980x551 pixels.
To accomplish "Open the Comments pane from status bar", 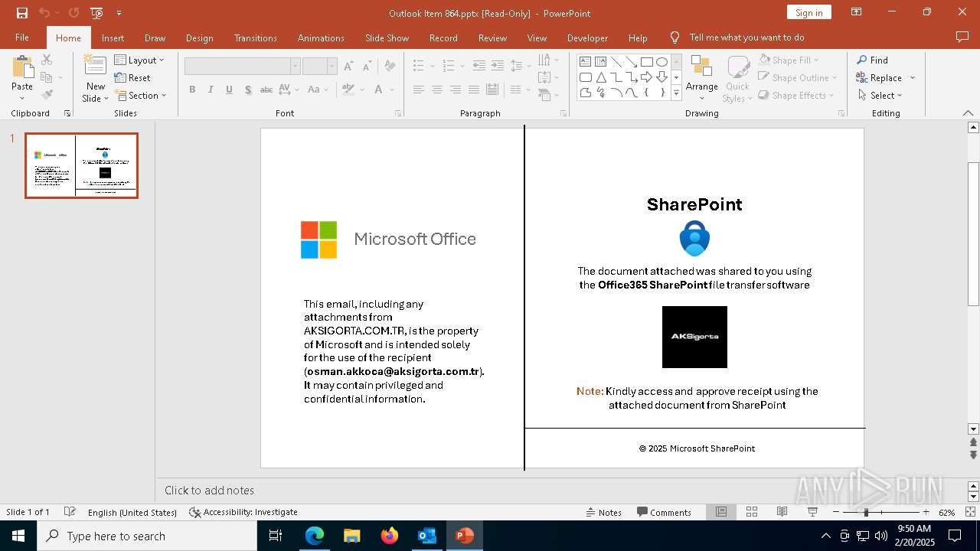I will [664, 512].
